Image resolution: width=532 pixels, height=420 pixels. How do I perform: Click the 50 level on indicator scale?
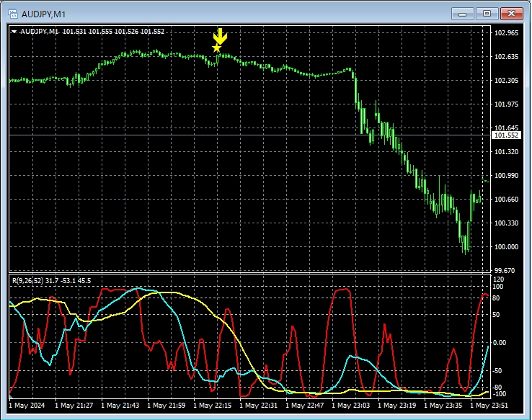(497, 315)
